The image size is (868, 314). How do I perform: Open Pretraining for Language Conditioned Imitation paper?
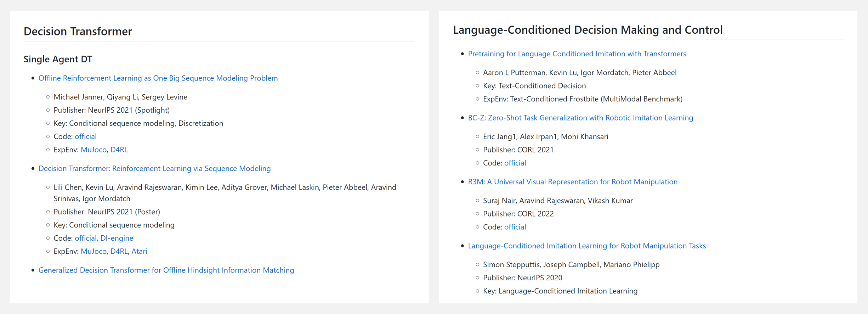click(x=577, y=54)
